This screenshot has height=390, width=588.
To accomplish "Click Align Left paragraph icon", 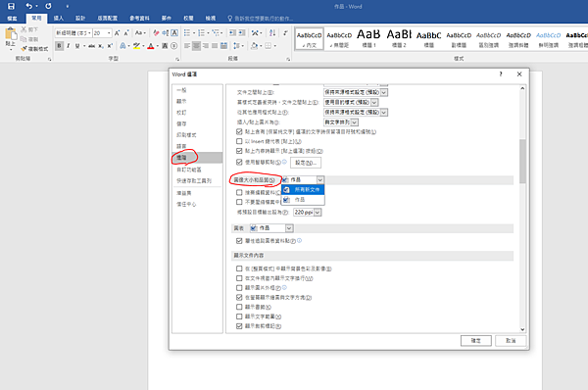I will [x=187, y=46].
